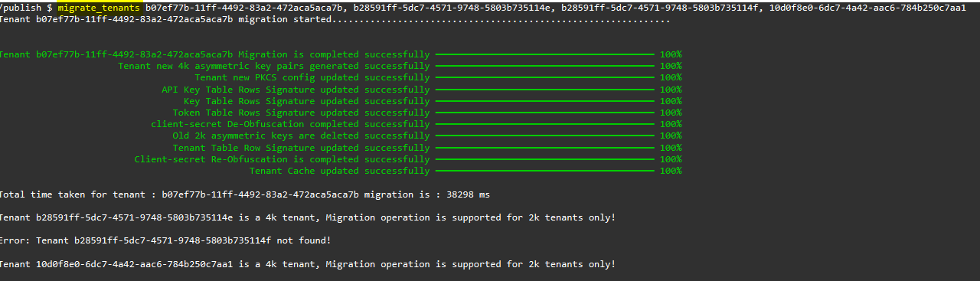The image size is (980, 281).
Task: Click 'Old 2k asymmetric keys are deleted' line
Action: click(x=301, y=136)
